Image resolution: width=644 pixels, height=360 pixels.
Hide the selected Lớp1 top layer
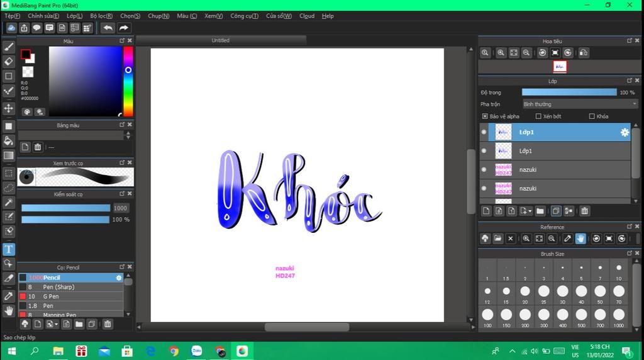pos(484,132)
